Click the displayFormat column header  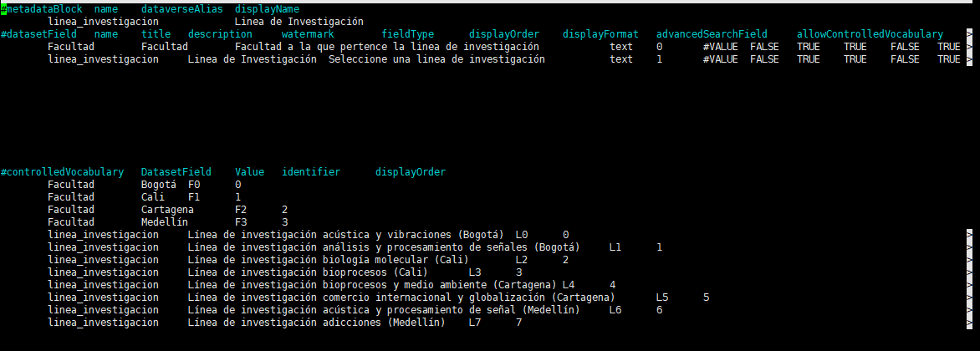[x=600, y=33]
